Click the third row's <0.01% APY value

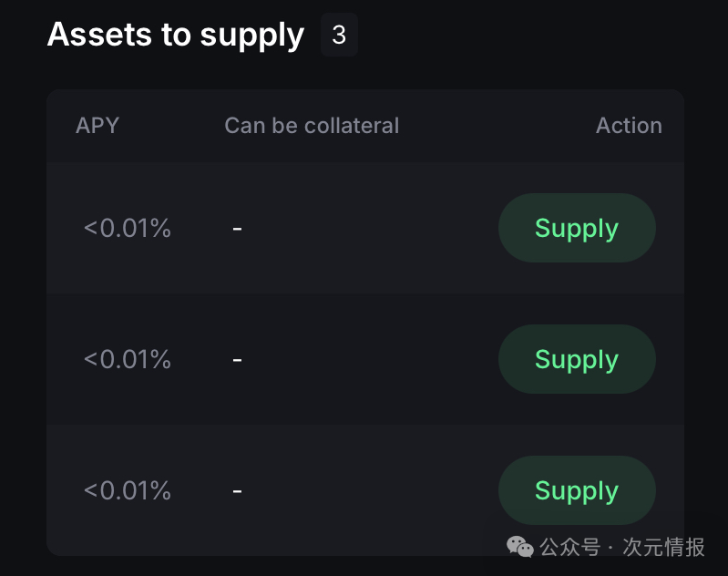pyautogui.click(x=128, y=490)
